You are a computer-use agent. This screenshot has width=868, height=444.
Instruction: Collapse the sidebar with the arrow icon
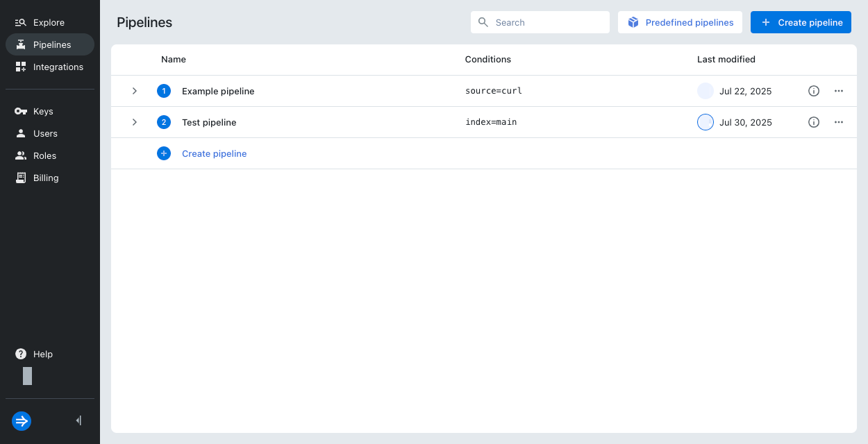pos(78,420)
